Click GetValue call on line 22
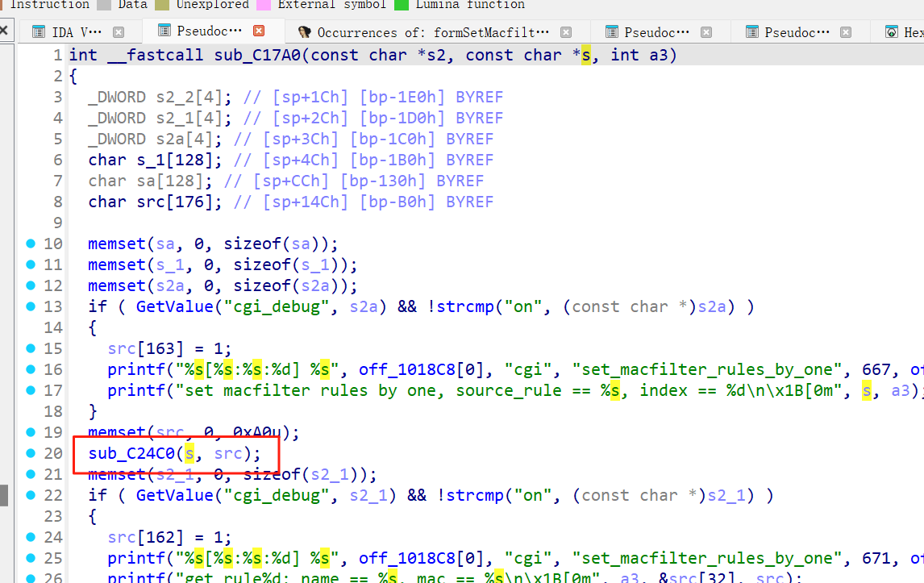This screenshot has width=924, height=583. pos(174,495)
